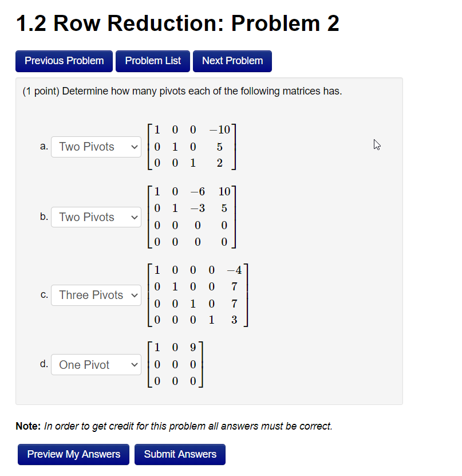Click the chevron on matrix b's answer selector
The width and height of the screenshot is (462, 476).
click(x=134, y=217)
